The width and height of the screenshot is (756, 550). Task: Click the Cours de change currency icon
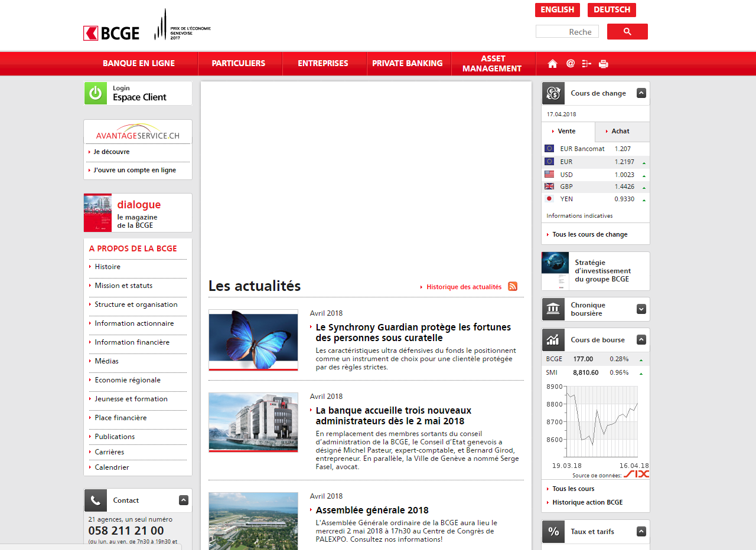click(553, 93)
